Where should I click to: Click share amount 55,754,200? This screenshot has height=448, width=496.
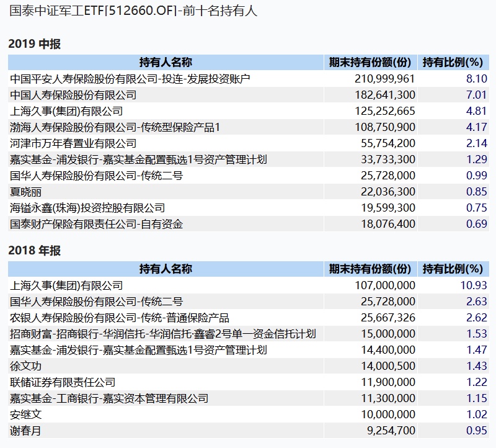pos(388,143)
